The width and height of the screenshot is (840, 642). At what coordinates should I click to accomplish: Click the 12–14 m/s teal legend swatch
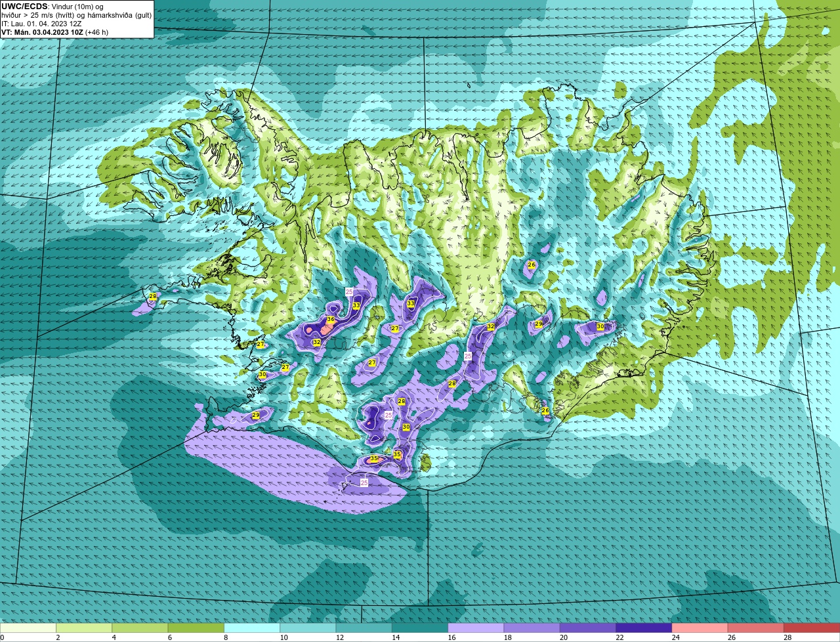[364, 628]
